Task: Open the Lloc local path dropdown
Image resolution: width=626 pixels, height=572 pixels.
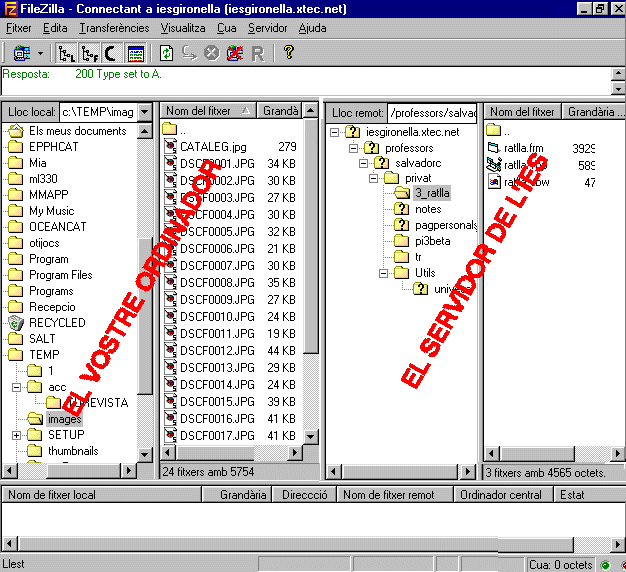Action: click(x=144, y=112)
